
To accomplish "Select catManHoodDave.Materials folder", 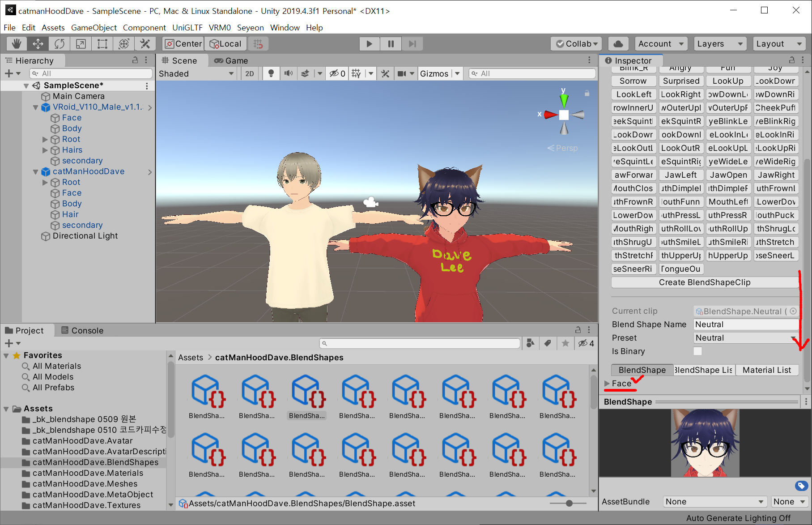I will tap(88, 473).
